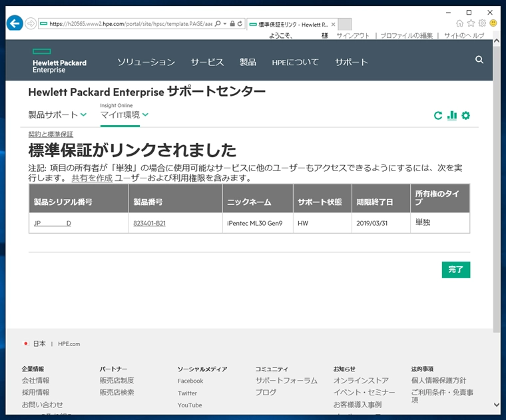
Task: Open プロファイルの編集 link
Action: (x=407, y=35)
